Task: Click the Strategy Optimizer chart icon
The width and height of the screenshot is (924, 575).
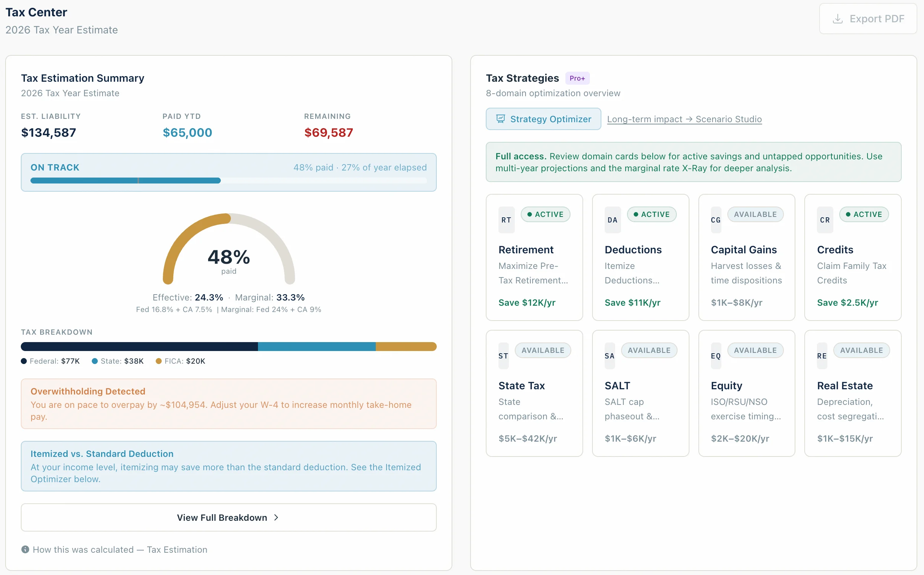Action: (x=500, y=118)
